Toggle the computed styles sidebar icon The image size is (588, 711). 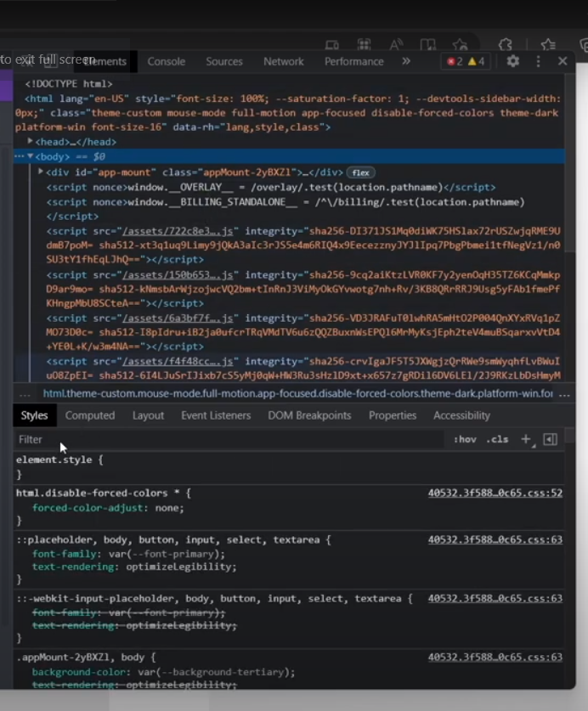[x=550, y=439]
